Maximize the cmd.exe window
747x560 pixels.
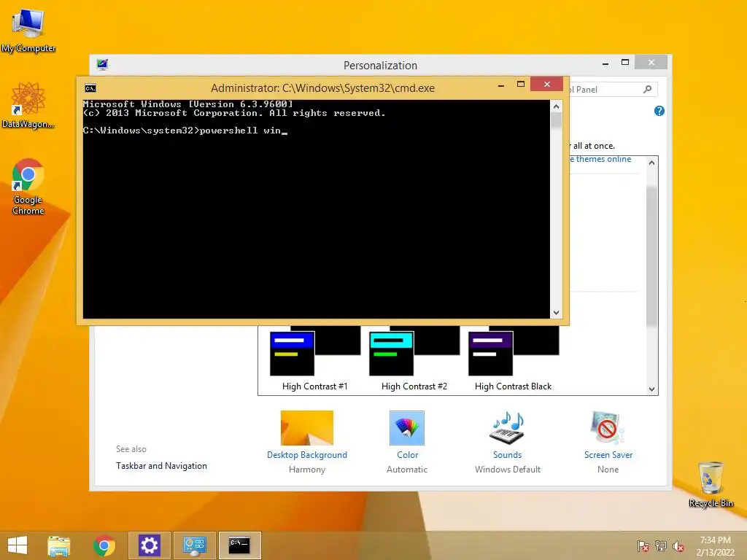(x=521, y=85)
